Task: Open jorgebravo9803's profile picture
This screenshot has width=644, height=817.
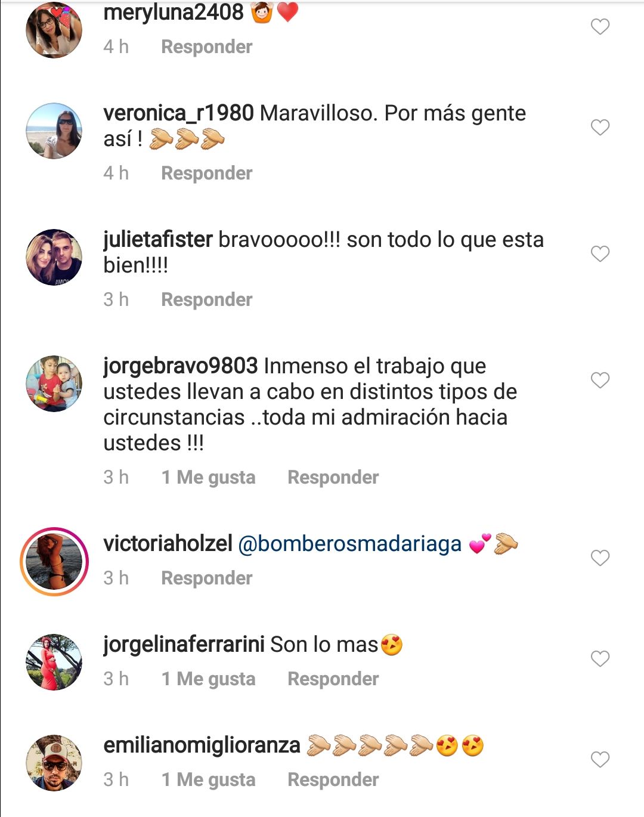Action: tap(54, 383)
